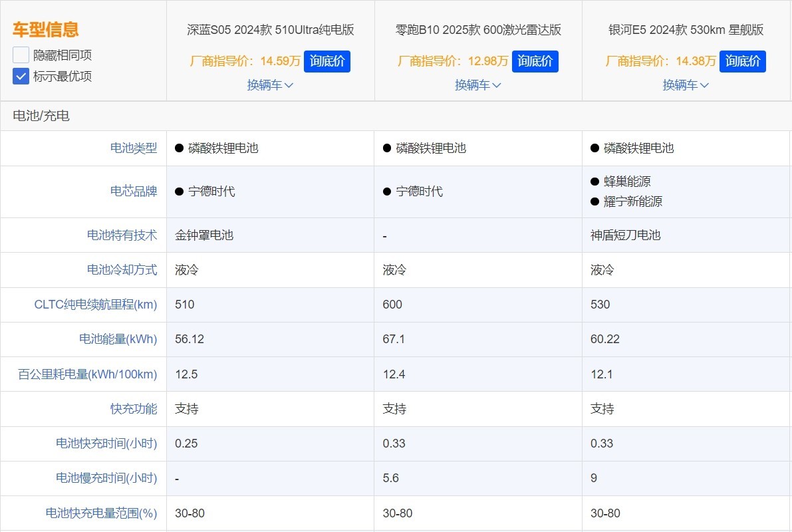Click the CLTC纯电续航里程(km) label

tap(96, 305)
